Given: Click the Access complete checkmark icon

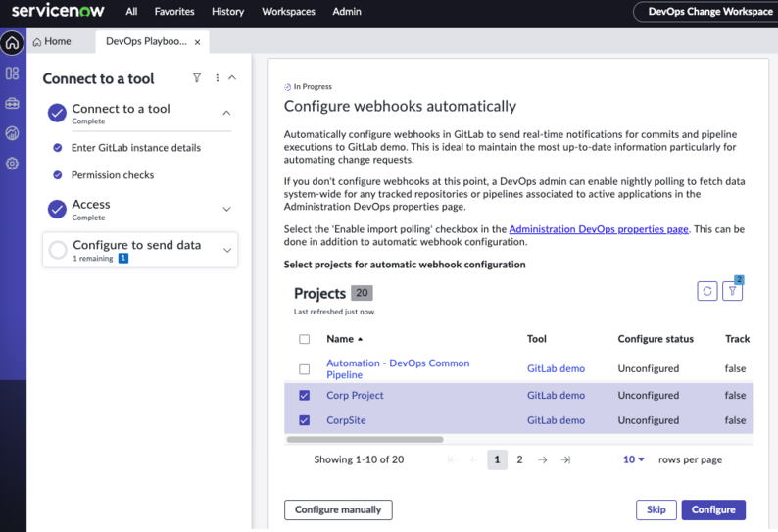Looking at the screenshot, I should [57, 209].
